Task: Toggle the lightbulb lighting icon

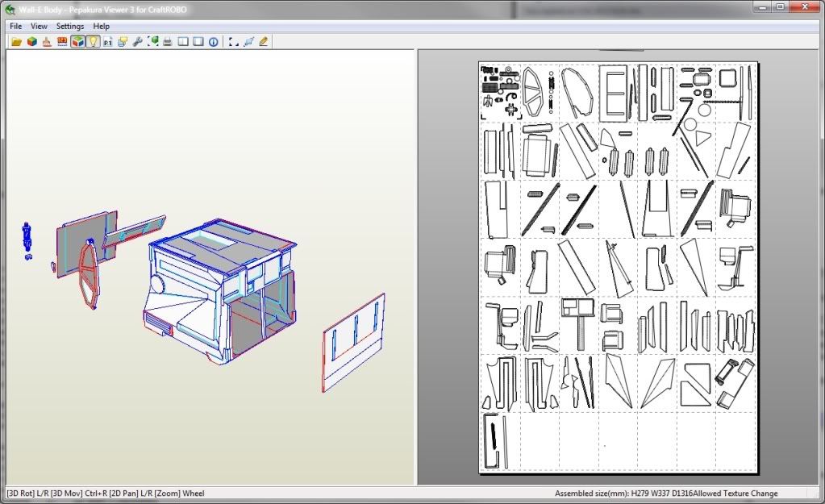Action: pyautogui.click(x=93, y=42)
